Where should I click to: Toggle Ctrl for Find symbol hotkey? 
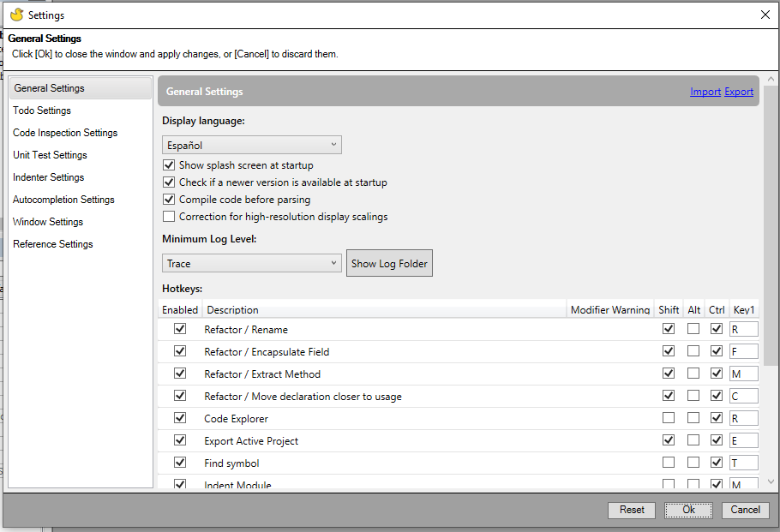point(717,463)
